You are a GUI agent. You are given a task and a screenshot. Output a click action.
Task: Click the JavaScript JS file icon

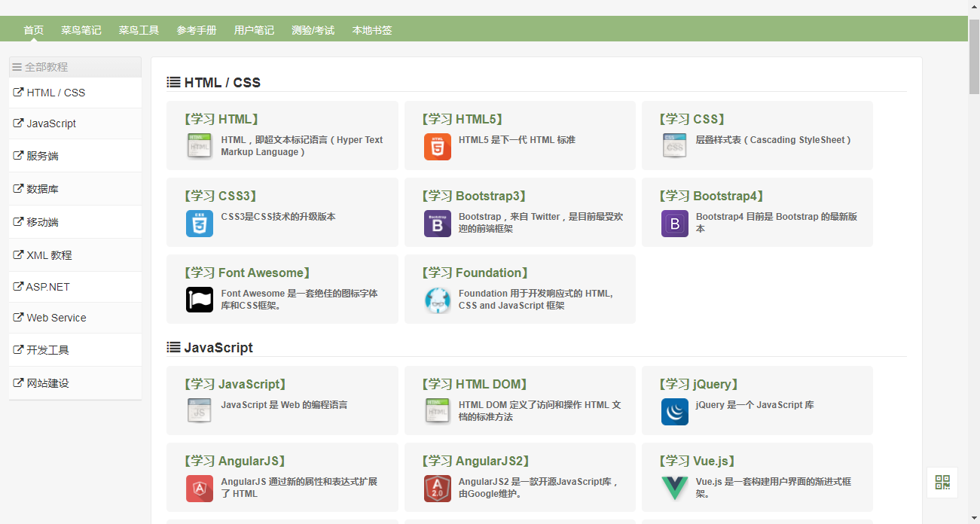coord(200,411)
